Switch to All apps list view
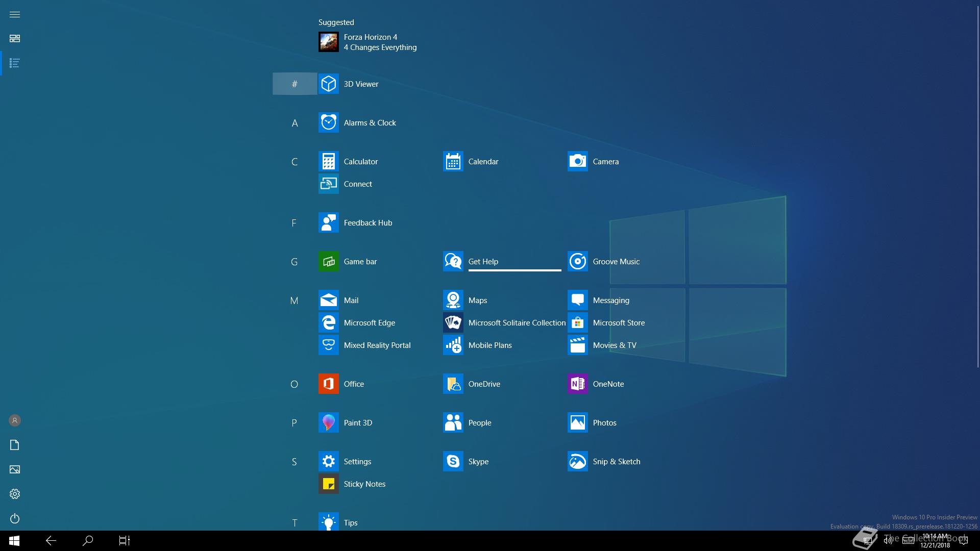Viewport: 980px width, 551px height. point(15,63)
